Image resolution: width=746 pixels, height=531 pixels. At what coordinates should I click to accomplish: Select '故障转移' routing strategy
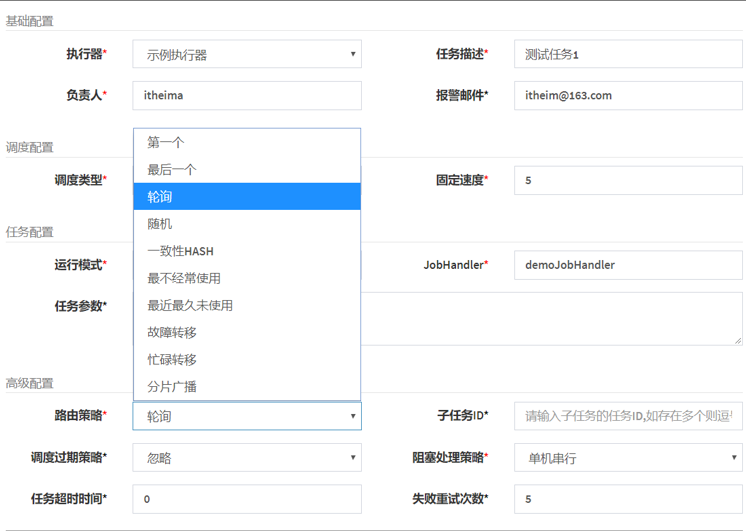click(x=246, y=332)
